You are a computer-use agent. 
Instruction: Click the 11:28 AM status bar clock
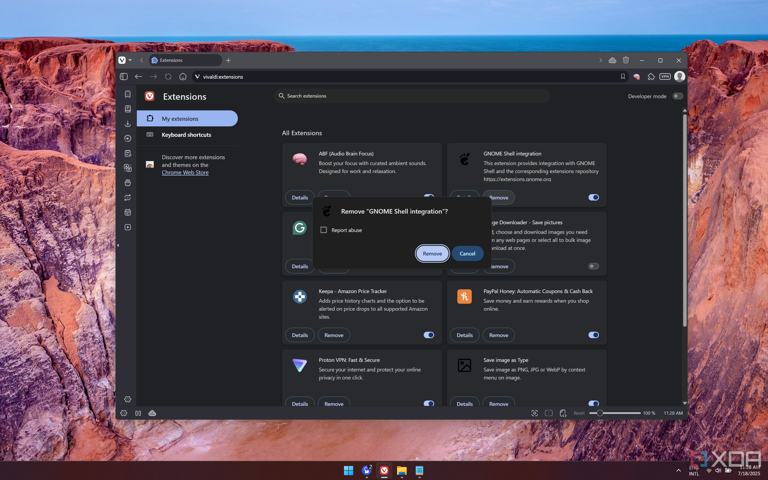[673, 413]
